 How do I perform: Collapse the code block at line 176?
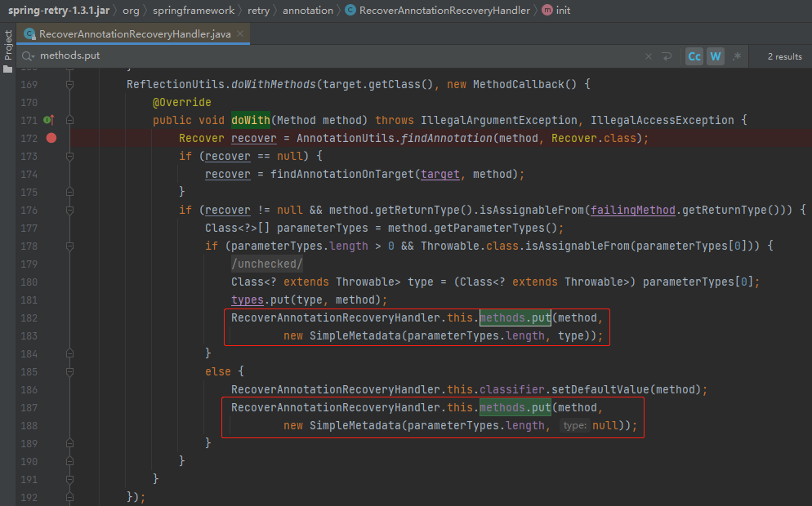(x=69, y=209)
